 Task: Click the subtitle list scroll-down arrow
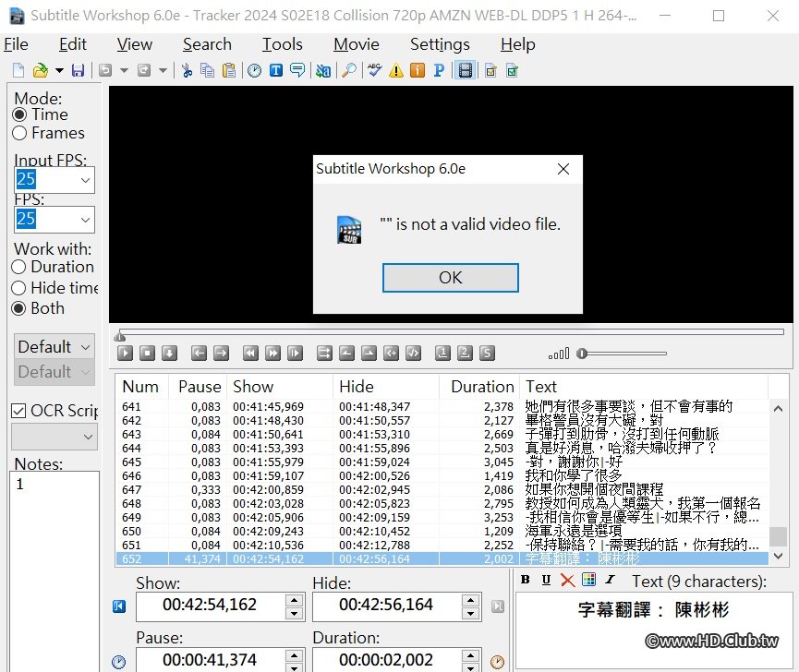coord(778,556)
